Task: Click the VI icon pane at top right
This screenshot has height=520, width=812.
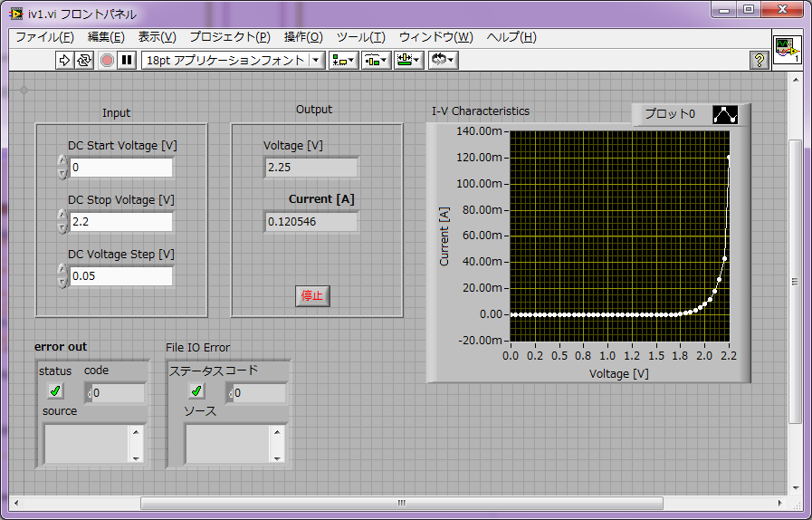Action: coord(787,51)
